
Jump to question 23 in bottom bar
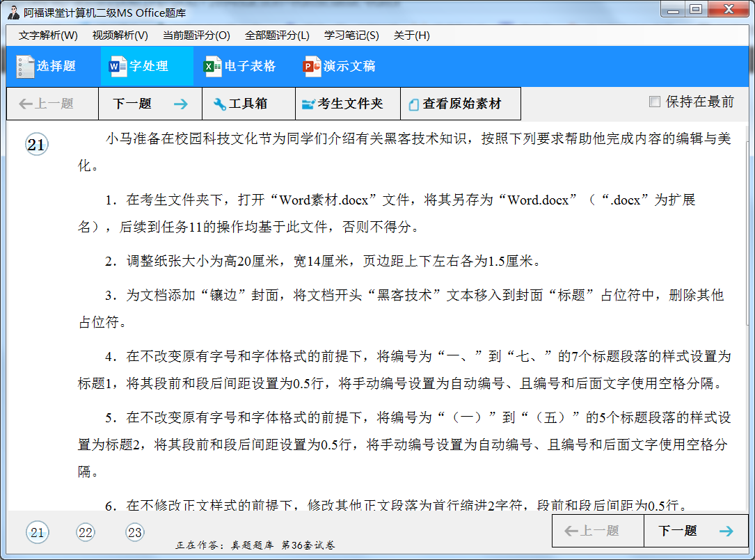coord(134,533)
